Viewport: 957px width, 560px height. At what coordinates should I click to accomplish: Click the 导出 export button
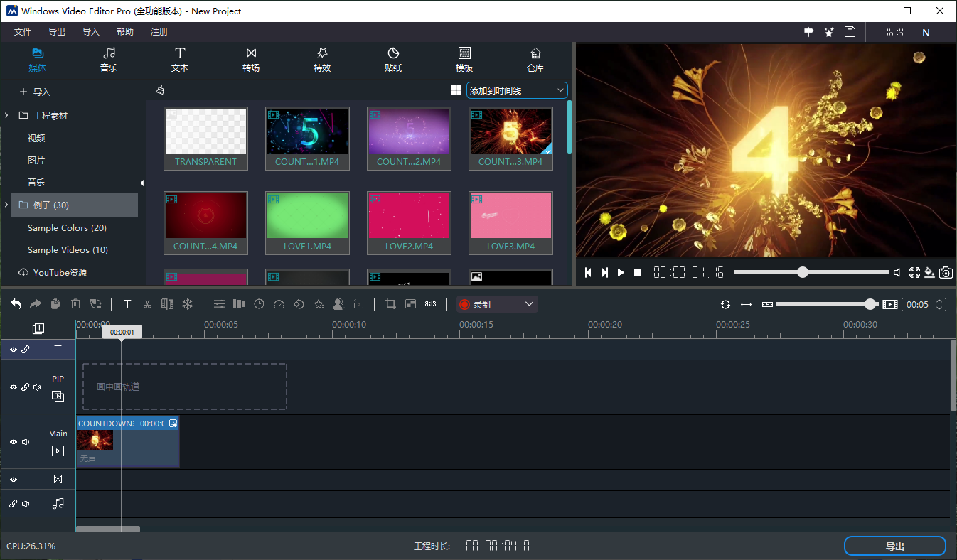pyautogui.click(x=894, y=546)
